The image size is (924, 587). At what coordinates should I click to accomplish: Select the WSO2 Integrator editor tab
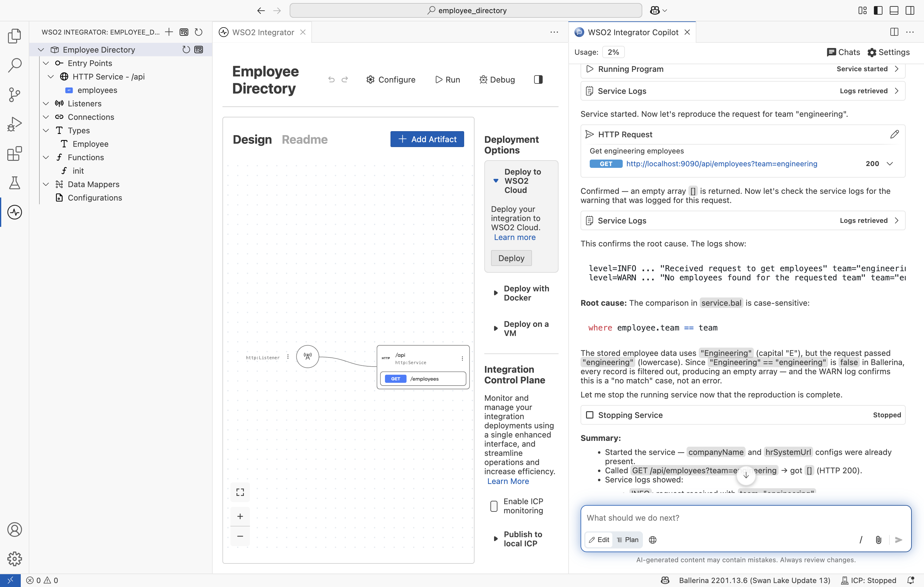[263, 32]
